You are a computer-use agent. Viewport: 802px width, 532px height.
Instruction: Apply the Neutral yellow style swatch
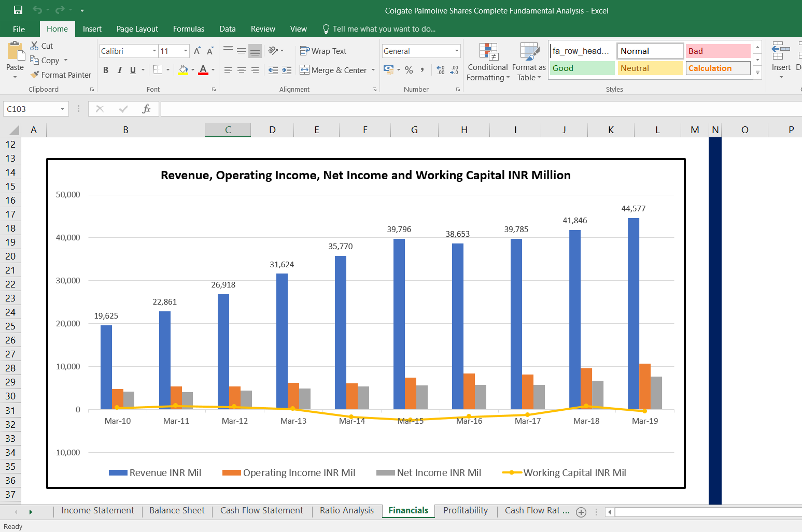[x=650, y=68]
